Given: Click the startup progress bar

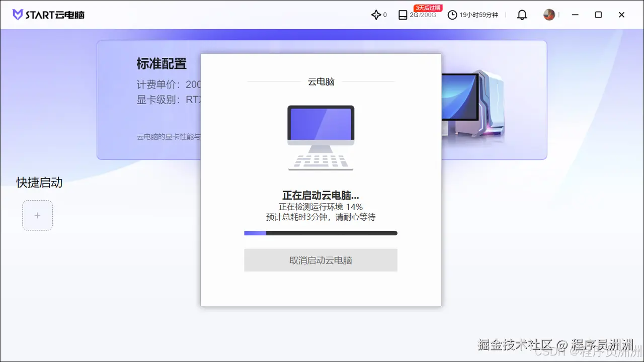Looking at the screenshot, I should point(320,233).
